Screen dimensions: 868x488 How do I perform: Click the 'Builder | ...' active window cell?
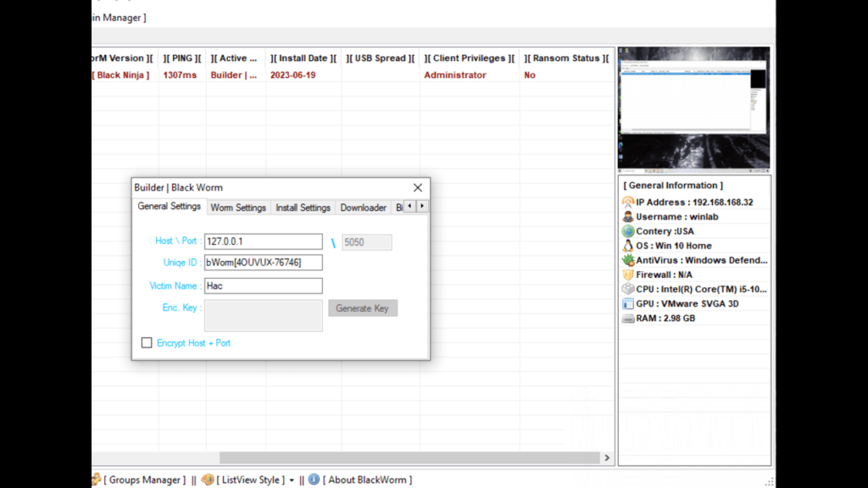(234, 75)
